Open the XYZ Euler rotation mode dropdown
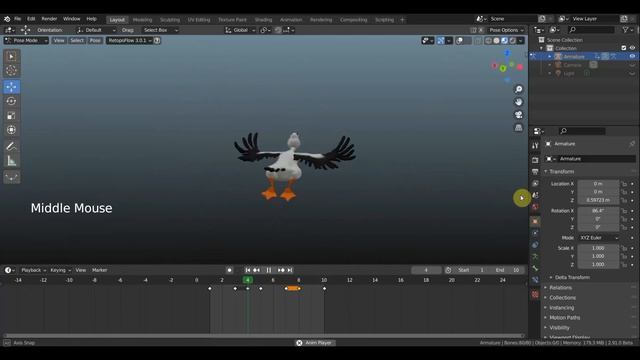Screen dimensions: 640x360 coord(599,238)
